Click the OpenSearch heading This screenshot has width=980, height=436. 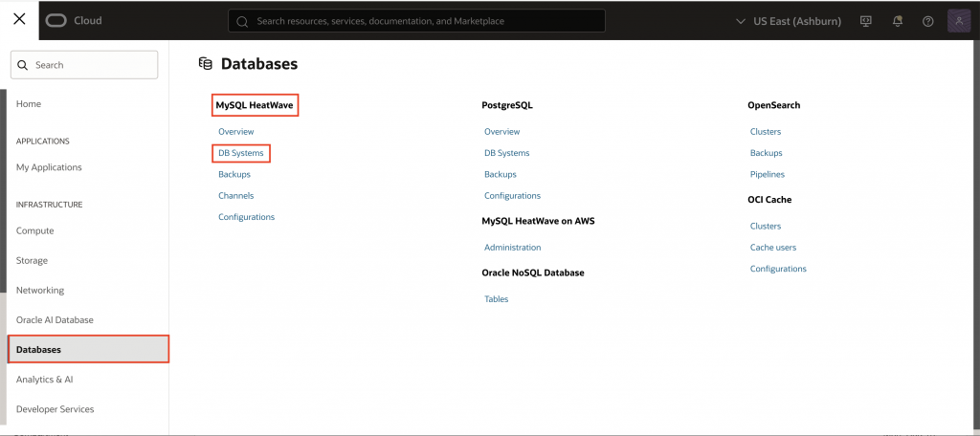tap(773, 105)
